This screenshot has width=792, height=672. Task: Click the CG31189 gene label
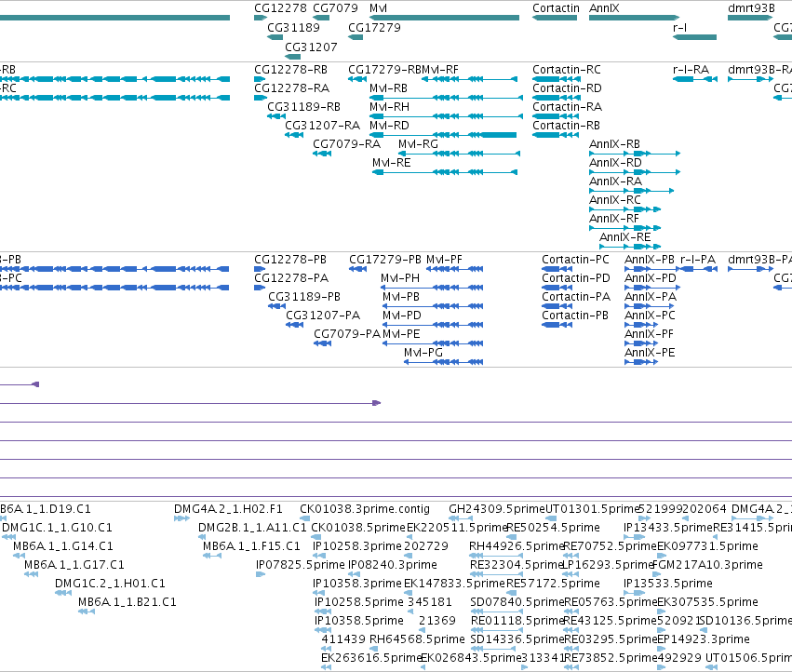pyautogui.click(x=293, y=28)
